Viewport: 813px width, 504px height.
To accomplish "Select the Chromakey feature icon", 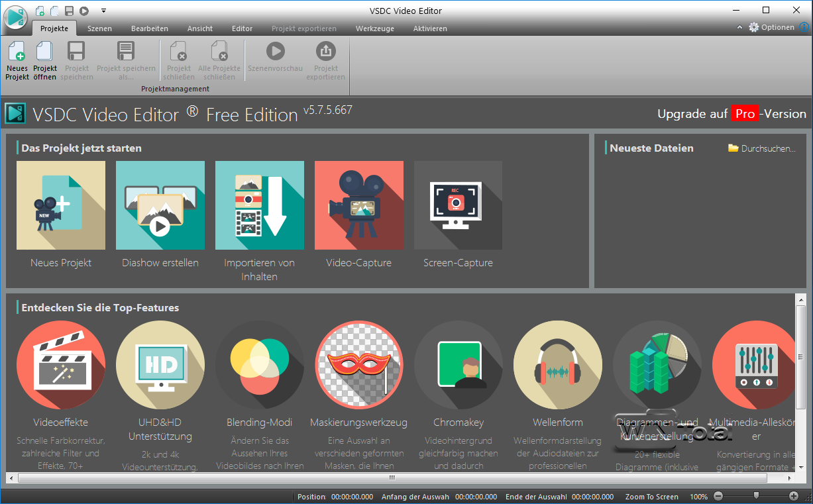I will pyautogui.click(x=458, y=365).
